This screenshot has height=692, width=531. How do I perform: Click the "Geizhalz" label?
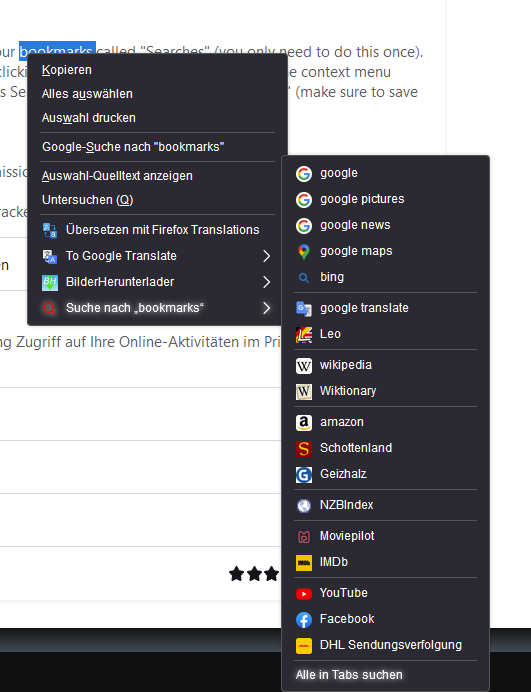(343, 474)
